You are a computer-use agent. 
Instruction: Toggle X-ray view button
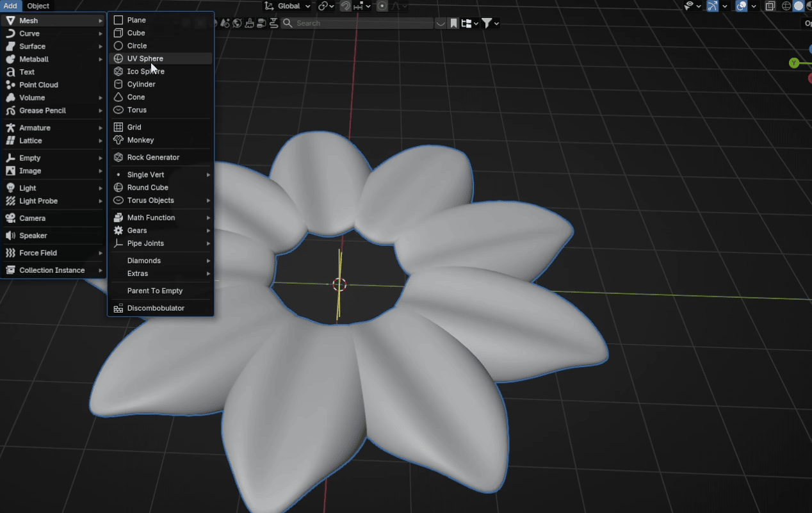tap(770, 6)
